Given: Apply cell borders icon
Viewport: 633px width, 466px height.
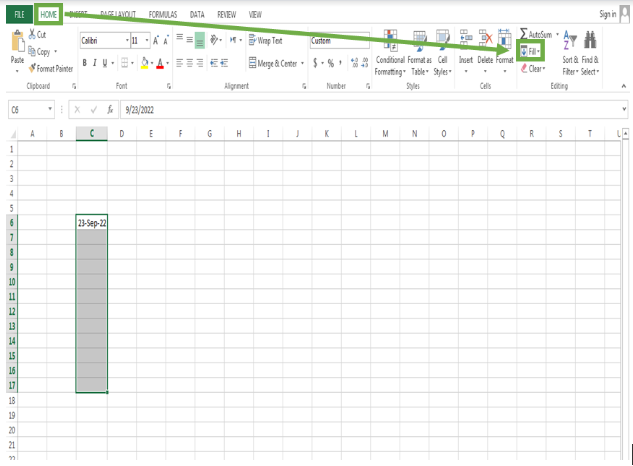Looking at the screenshot, I should pos(125,63).
